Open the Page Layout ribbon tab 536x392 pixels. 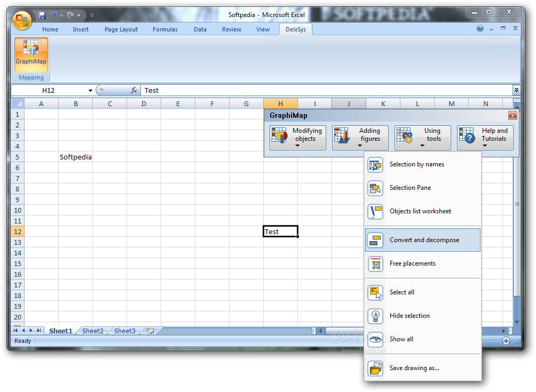[121, 29]
